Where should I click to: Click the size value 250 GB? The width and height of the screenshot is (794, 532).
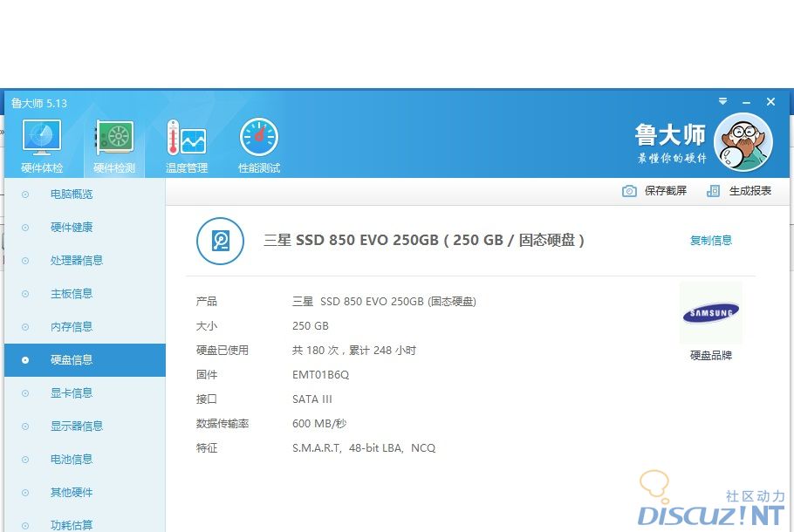pyautogui.click(x=311, y=326)
